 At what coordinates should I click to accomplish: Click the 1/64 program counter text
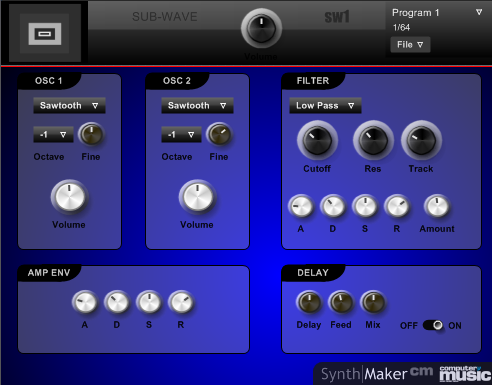[x=401, y=27]
